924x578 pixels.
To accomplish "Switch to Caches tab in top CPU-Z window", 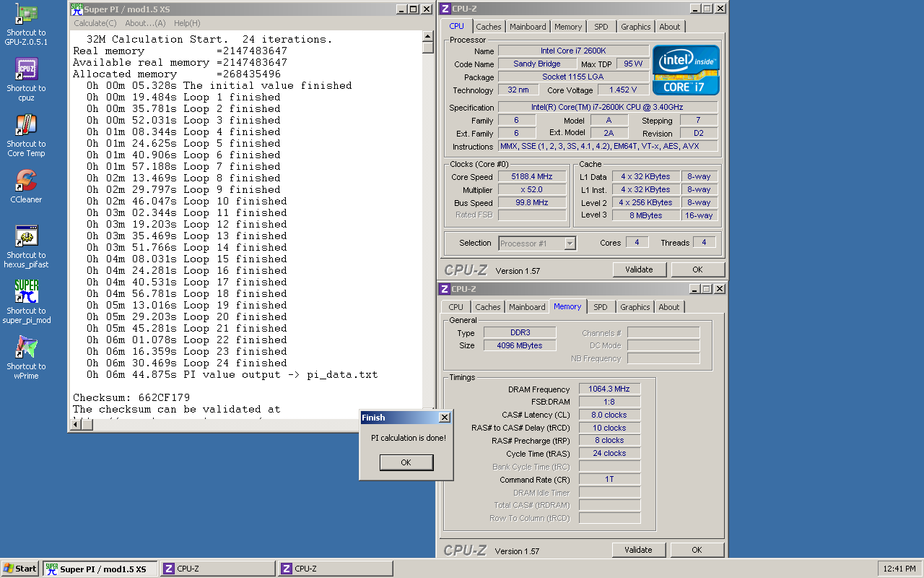I will (489, 27).
